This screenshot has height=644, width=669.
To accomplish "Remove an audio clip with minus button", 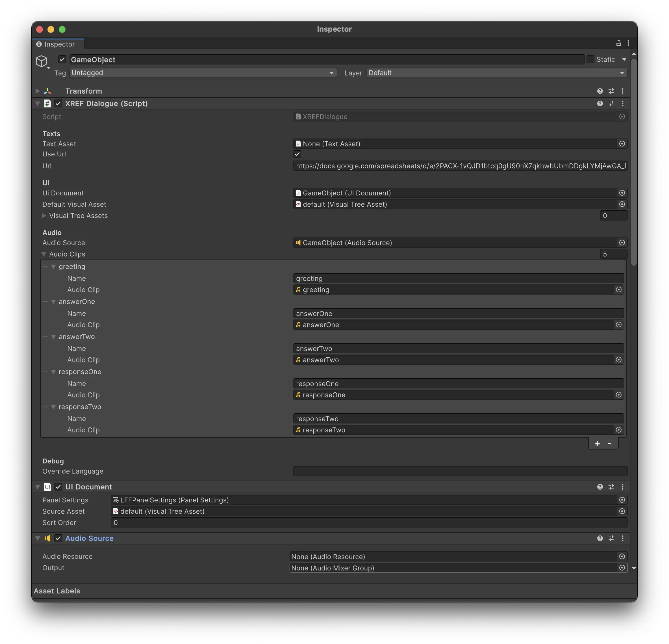I will point(610,444).
